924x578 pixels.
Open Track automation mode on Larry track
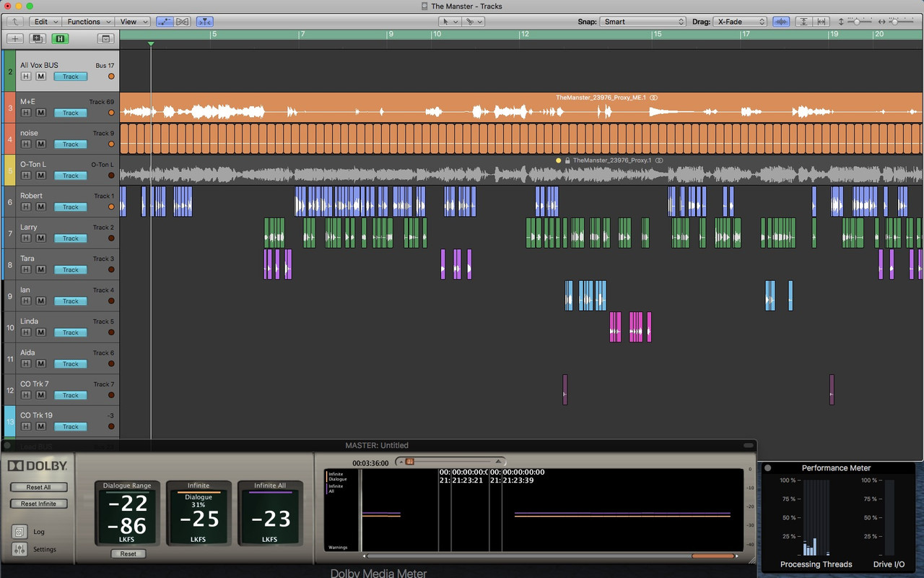point(71,238)
